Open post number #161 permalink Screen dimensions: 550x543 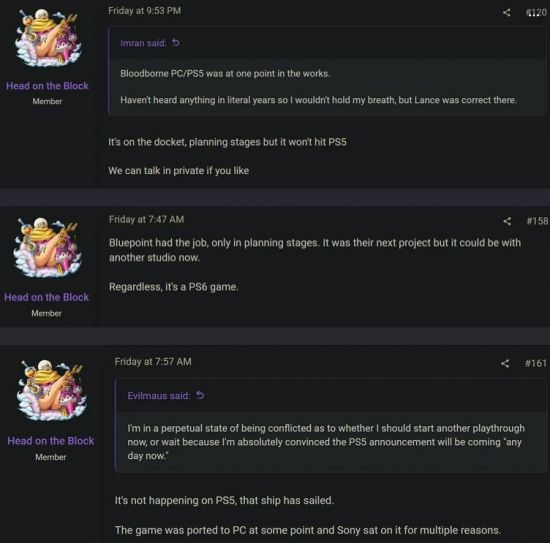tap(536, 363)
